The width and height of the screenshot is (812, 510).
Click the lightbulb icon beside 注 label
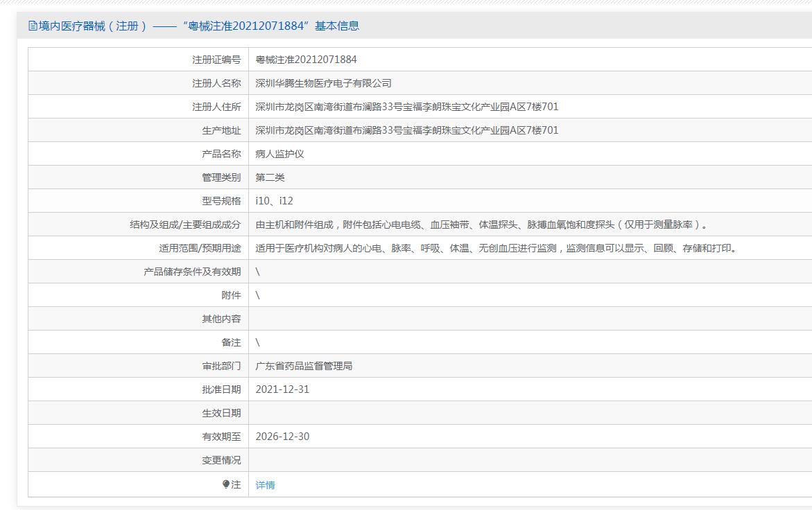pos(226,484)
